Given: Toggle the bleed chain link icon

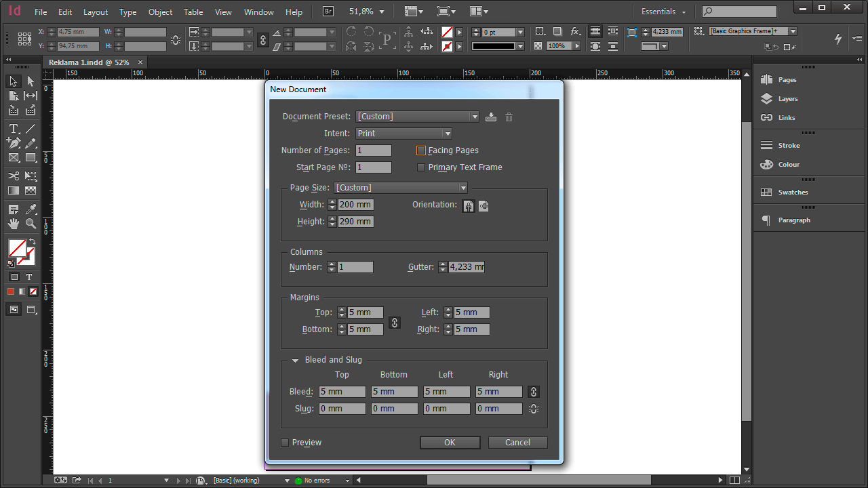Looking at the screenshot, I should pyautogui.click(x=534, y=392).
